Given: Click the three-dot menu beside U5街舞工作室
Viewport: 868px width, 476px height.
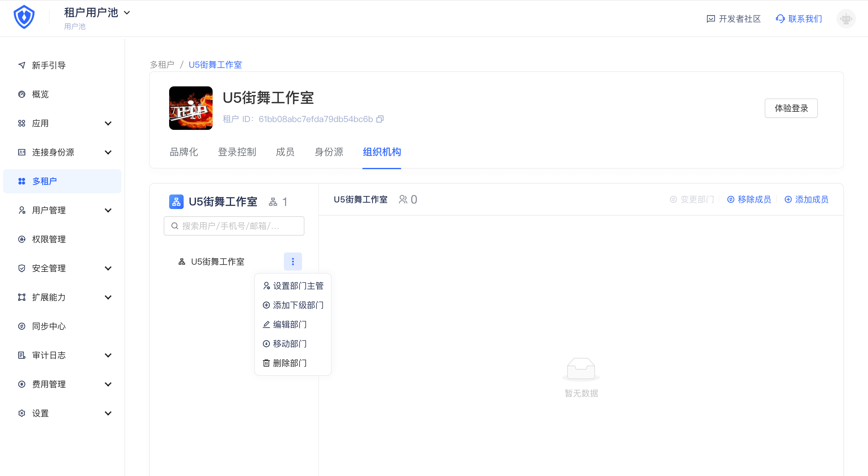Looking at the screenshot, I should (x=292, y=262).
